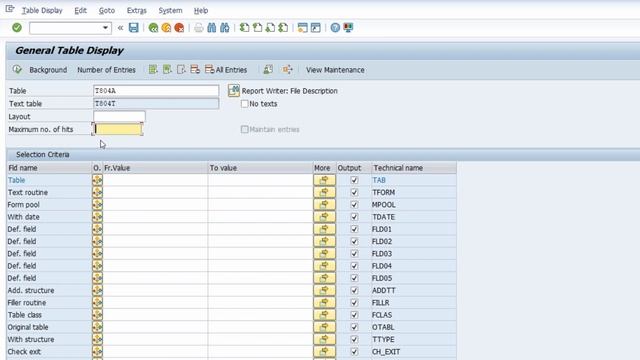Click the Create New Session icon

pos(302,28)
